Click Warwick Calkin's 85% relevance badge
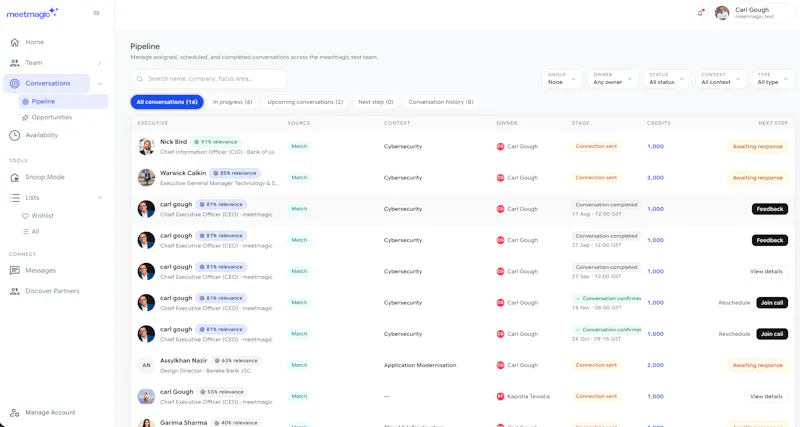 [235, 173]
